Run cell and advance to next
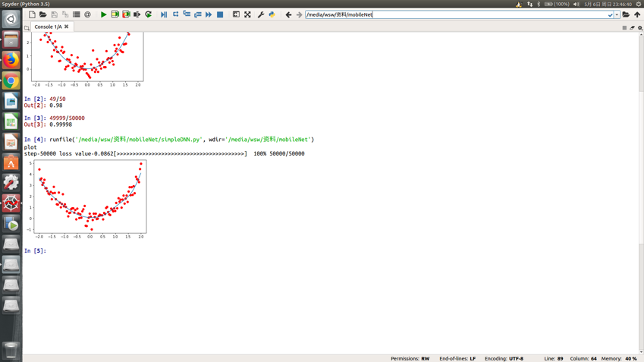The image size is (644, 362). tap(126, 14)
